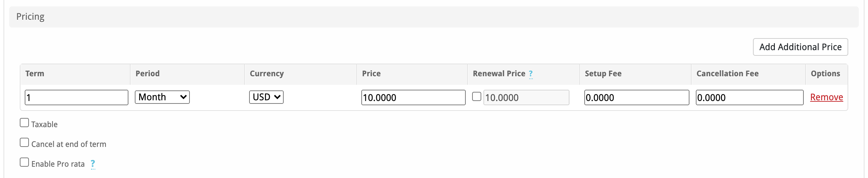868x178 pixels.
Task: Focus the Price input field
Action: pos(413,97)
